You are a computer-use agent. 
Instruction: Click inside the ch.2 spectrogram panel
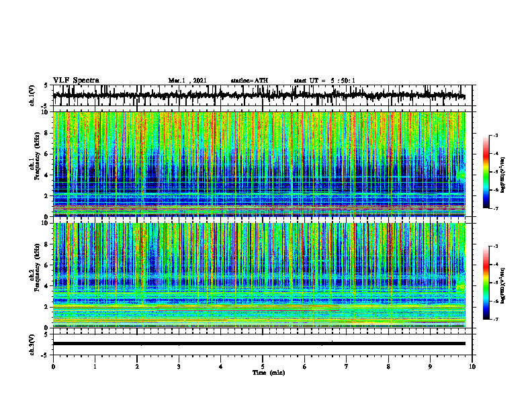(259, 275)
